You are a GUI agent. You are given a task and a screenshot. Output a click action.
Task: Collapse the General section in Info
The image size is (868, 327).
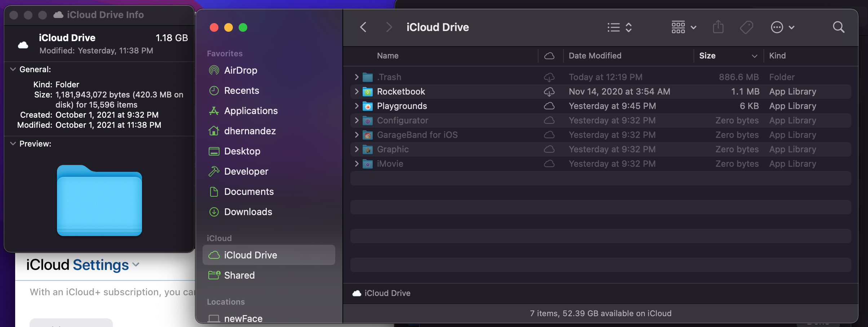tap(13, 69)
